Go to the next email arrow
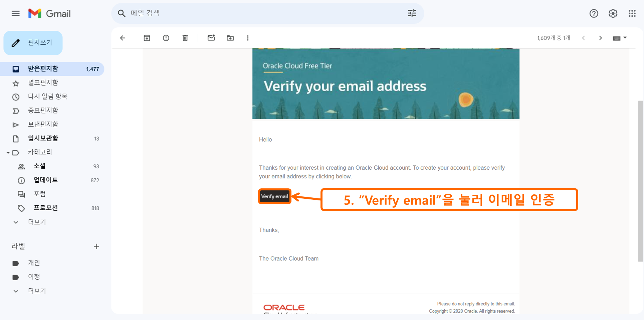This screenshot has height=320, width=644. [600, 38]
